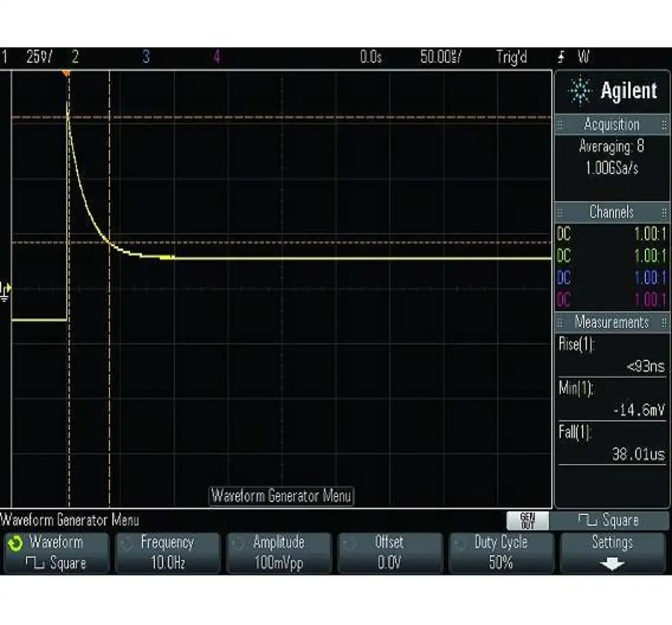Image resolution: width=672 pixels, height=625 pixels.
Task: Click the ground reference level icon
Action: coord(5,292)
